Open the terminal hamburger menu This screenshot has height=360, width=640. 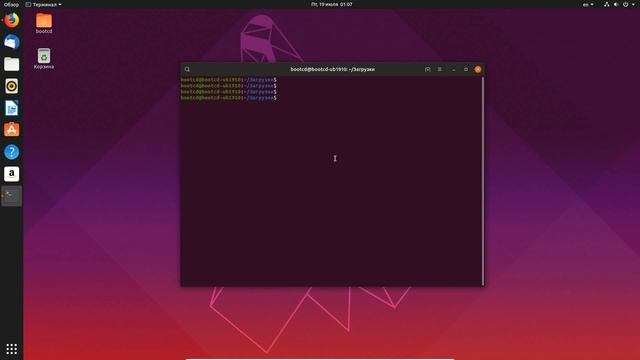coord(440,69)
